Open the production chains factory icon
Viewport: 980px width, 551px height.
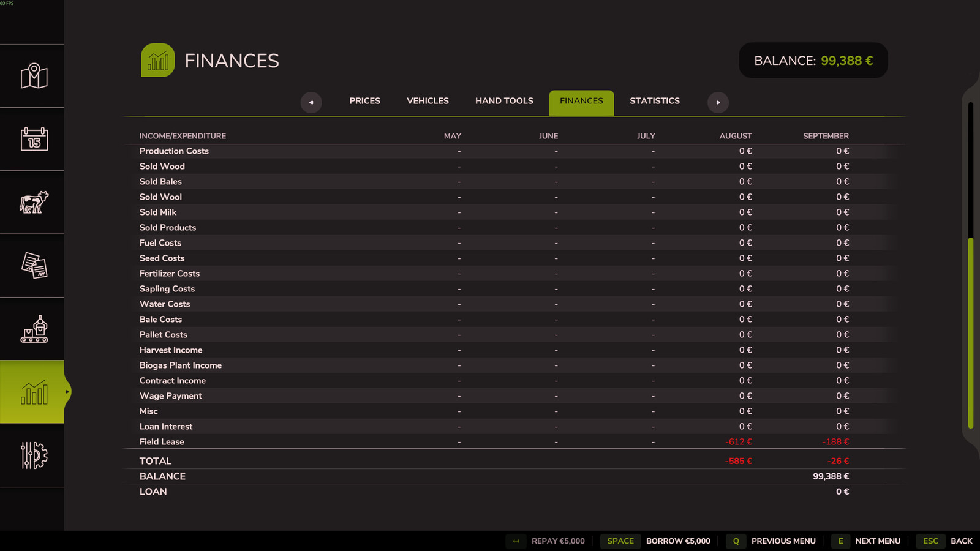click(x=34, y=329)
